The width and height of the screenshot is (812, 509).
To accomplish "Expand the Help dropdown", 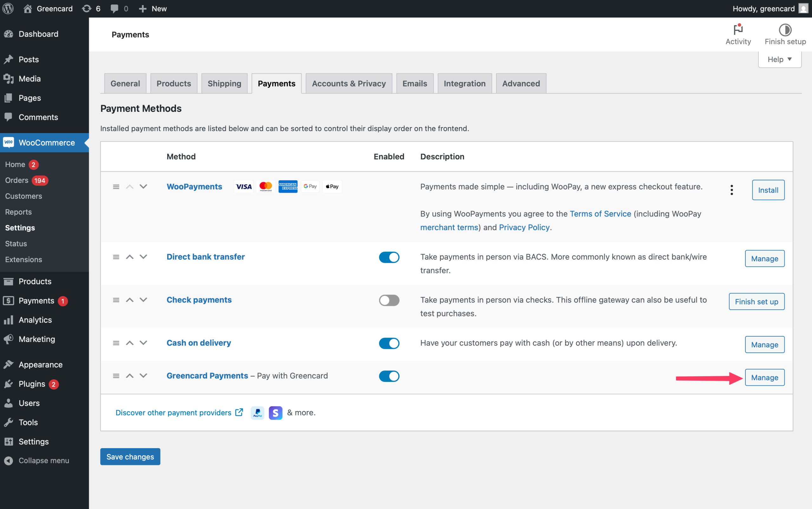I will (x=779, y=60).
